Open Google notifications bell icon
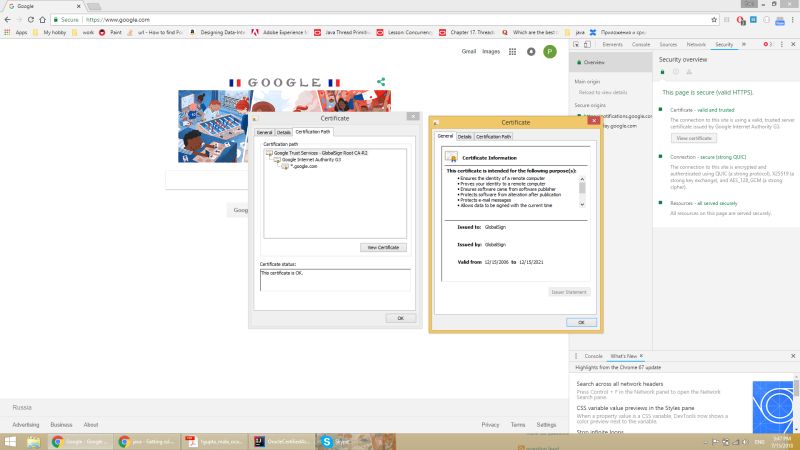 [x=531, y=52]
